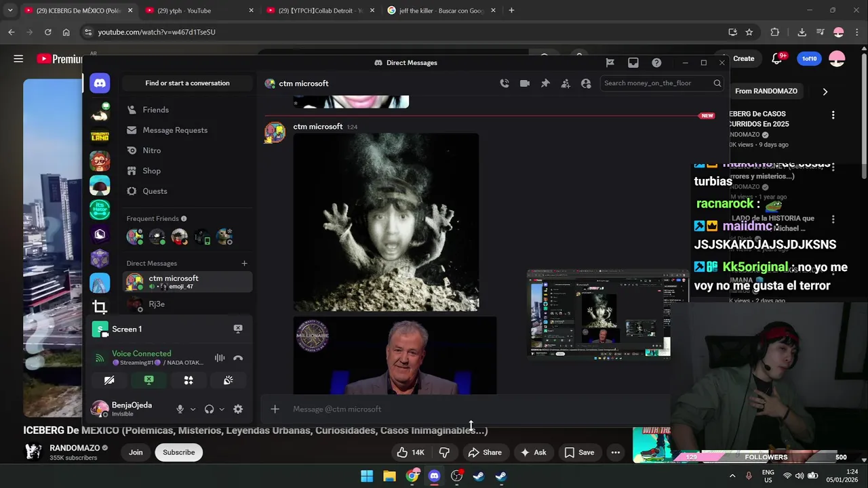This screenshot has width=868, height=488.
Task: Open the flag icon in Discord title bar
Action: click(x=610, y=62)
